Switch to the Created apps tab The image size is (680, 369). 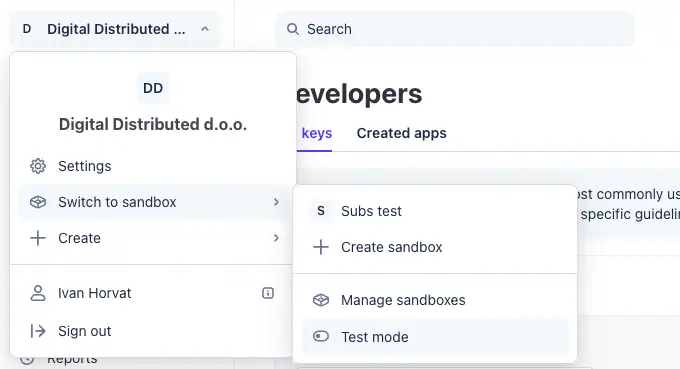[x=402, y=133]
